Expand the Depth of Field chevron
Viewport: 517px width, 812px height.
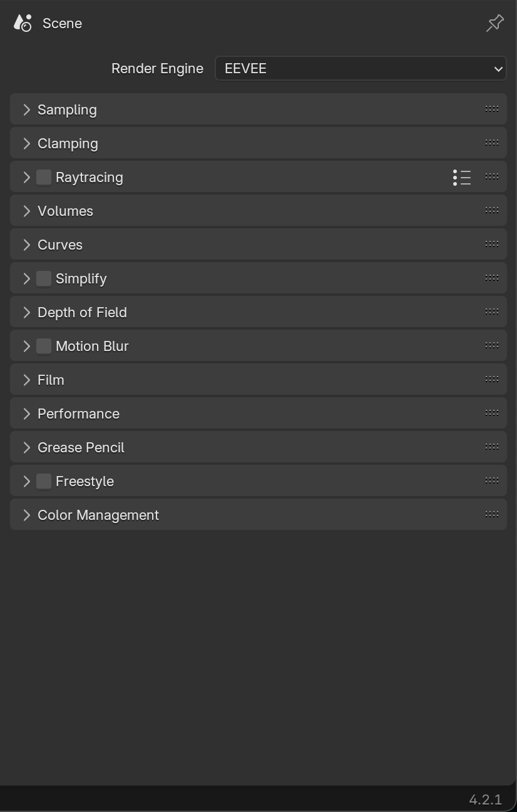coord(26,312)
